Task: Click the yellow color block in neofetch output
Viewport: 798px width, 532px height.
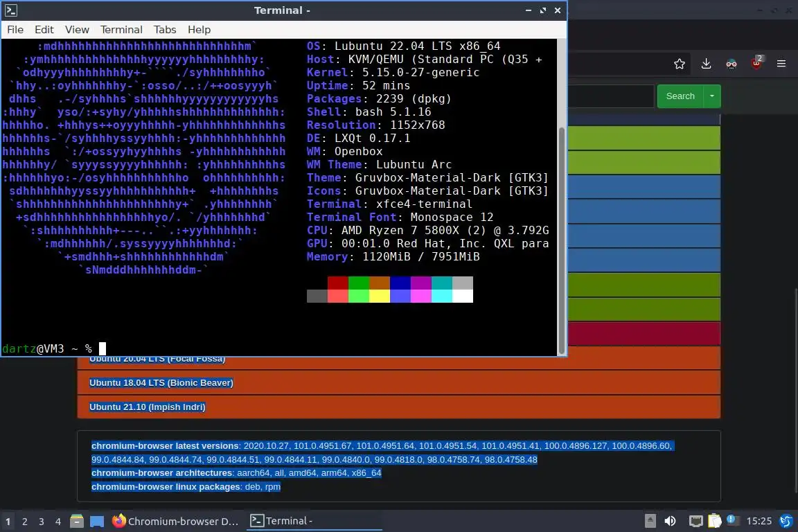Action: [x=379, y=296]
